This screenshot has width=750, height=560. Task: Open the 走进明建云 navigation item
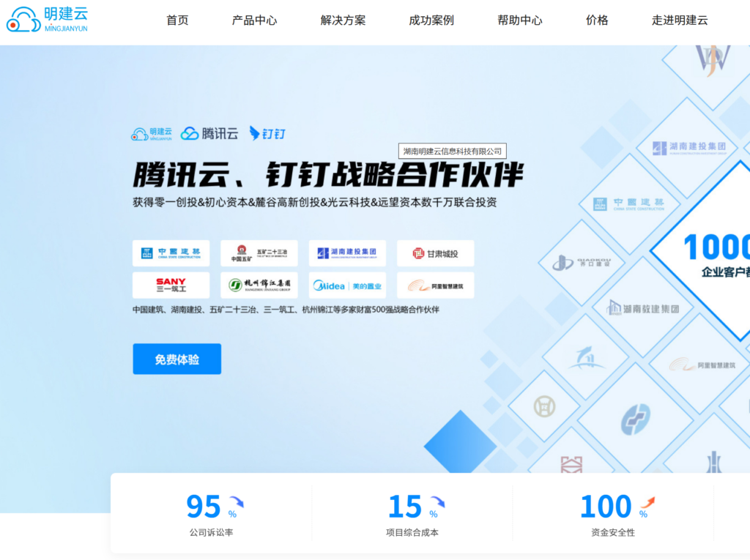tap(680, 20)
